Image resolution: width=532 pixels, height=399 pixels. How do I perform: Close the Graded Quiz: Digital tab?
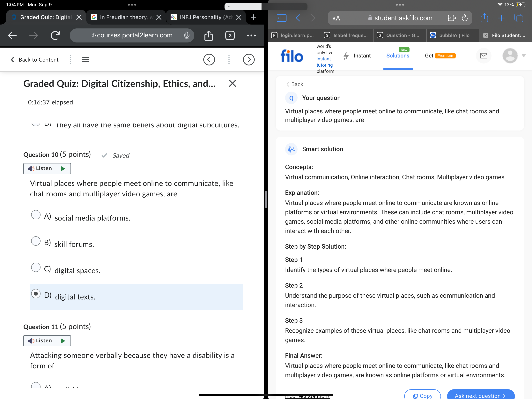click(x=79, y=17)
